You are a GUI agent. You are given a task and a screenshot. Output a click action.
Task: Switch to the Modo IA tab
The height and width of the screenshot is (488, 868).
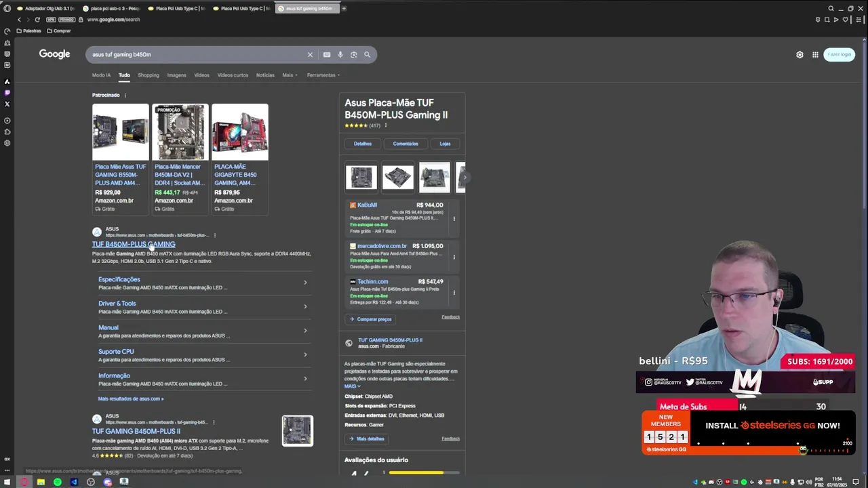[x=101, y=75]
